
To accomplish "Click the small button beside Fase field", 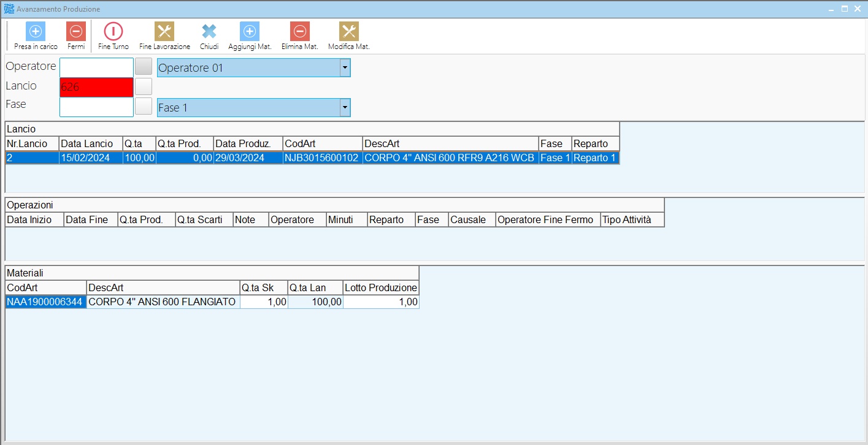I will 144,106.
